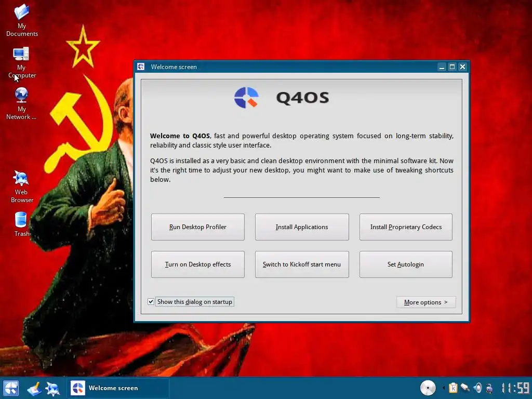Uncheck Show this dialog on startup

pyautogui.click(x=151, y=302)
